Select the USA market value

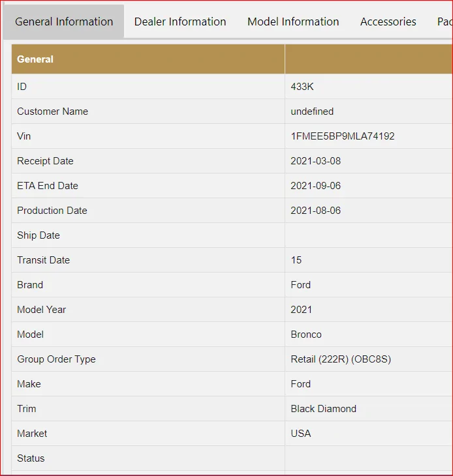(x=300, y=434)
